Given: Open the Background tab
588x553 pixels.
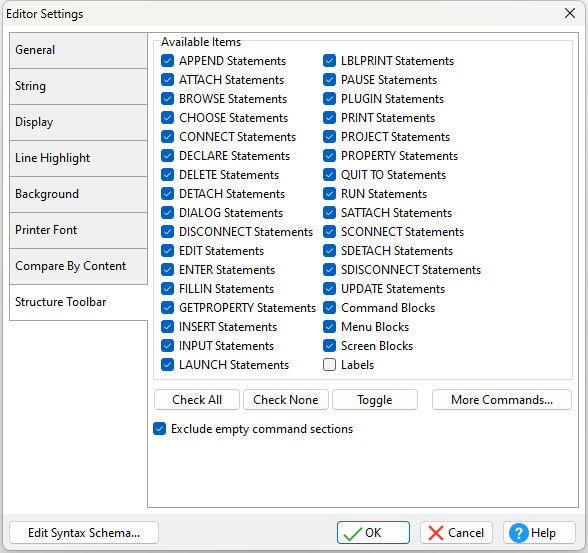Looking at the screenshot, I should 78,194.
